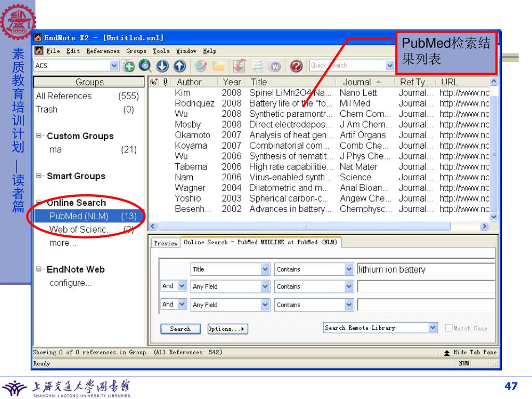Open the third row Any Field dropdown
Screen dimensions: 532x399
click(265, 304)
